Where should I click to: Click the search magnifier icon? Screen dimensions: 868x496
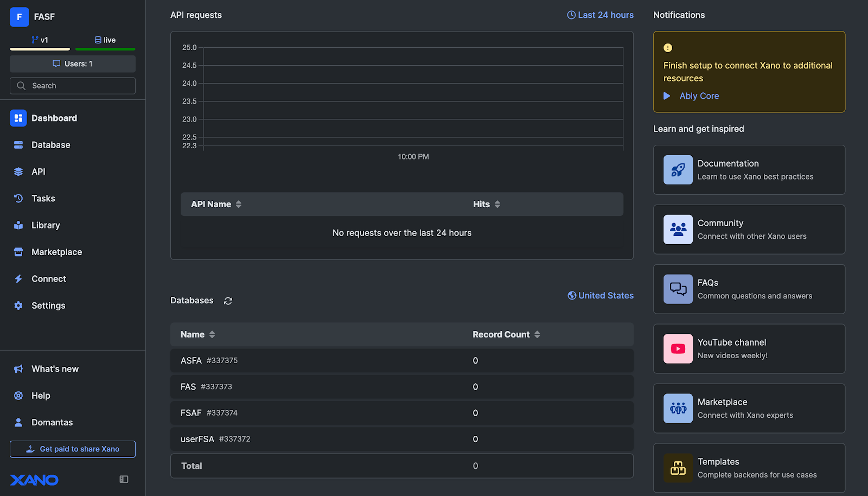pyautogui.click(x=21, y=86)
